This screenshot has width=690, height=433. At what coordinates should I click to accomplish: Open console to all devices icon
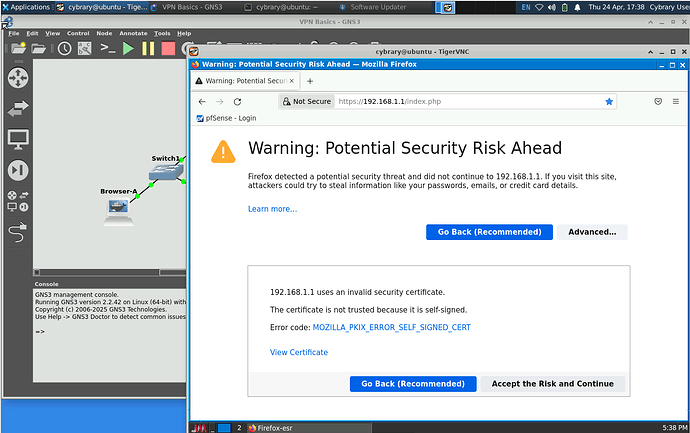pos(108,48)
